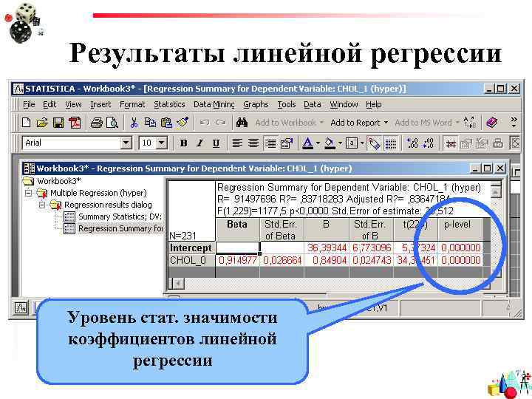The image size is (532, 399).
Task: Open the fill color dropdown arrow
Action: pos(340,143)
